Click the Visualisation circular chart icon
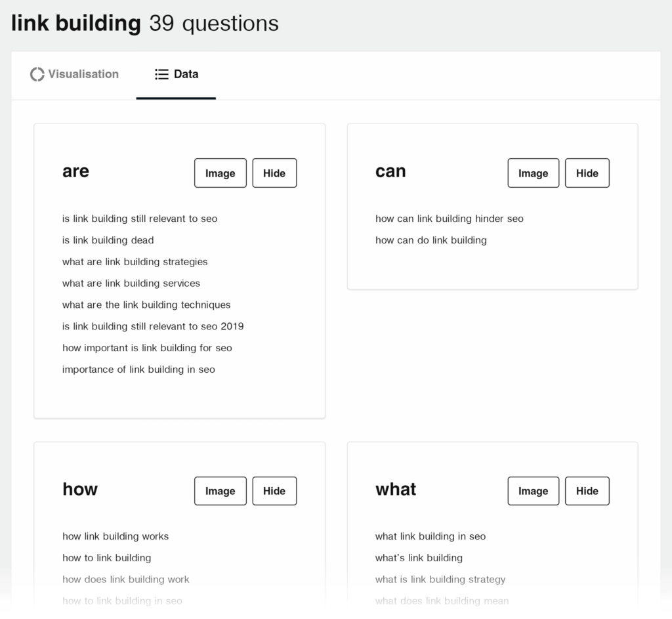Screen dimensions: 672x619 click(x=37, y=74)
